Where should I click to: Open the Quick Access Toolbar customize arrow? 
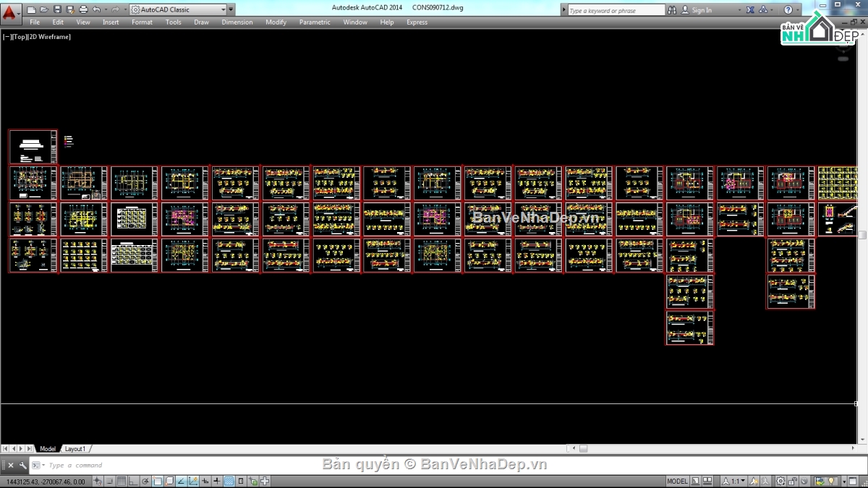(231, 10)
